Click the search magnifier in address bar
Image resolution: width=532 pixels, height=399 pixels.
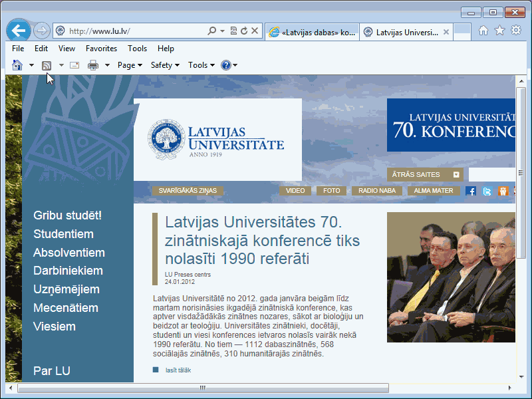(x=211, y=31)
